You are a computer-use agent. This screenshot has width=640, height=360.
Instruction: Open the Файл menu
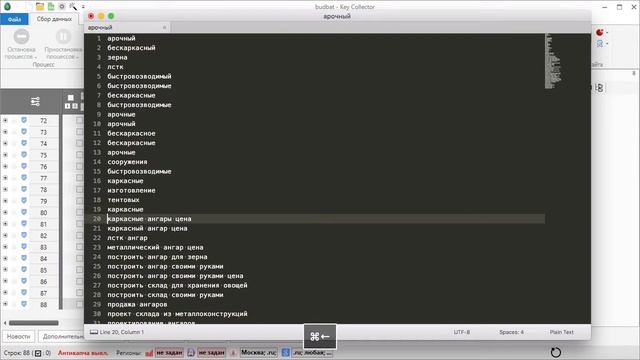tap(14, 19)
